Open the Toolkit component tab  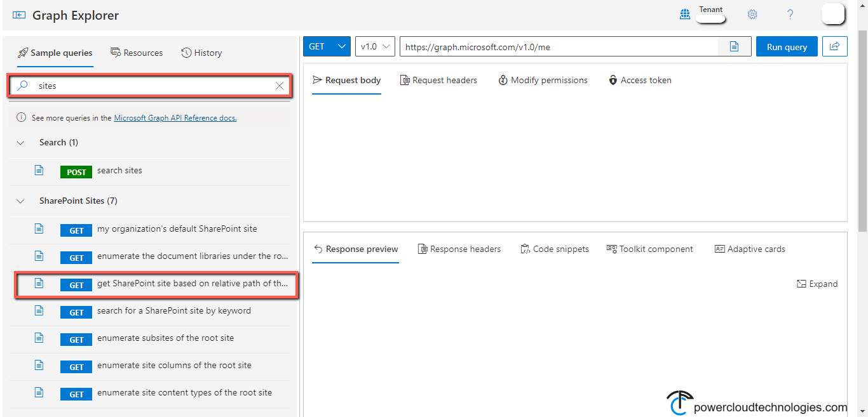coord(649,249)
